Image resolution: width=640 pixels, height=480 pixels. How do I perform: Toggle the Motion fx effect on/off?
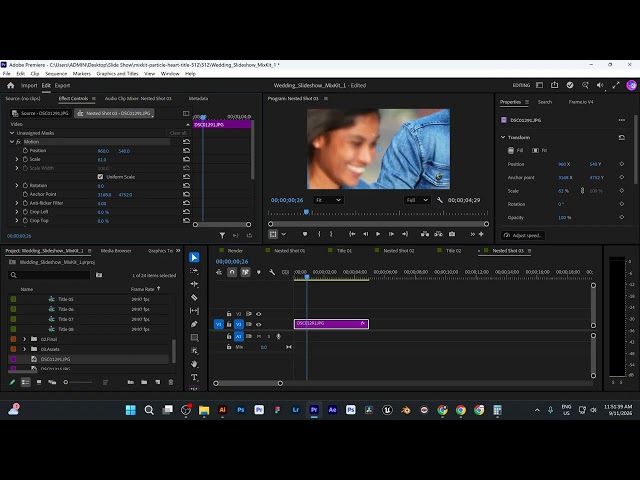[18, 142]
